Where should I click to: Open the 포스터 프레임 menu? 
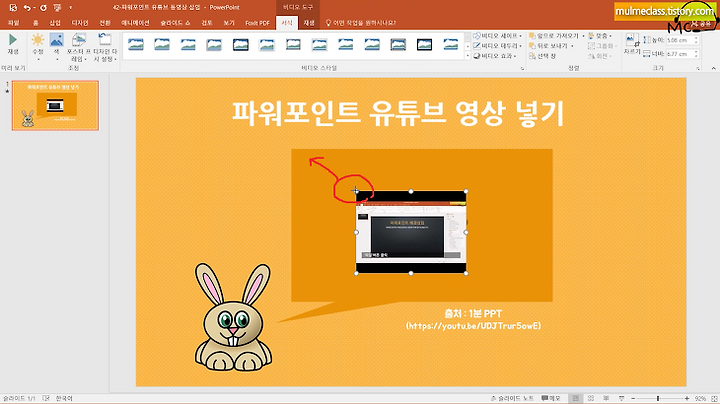pos(79,47)
